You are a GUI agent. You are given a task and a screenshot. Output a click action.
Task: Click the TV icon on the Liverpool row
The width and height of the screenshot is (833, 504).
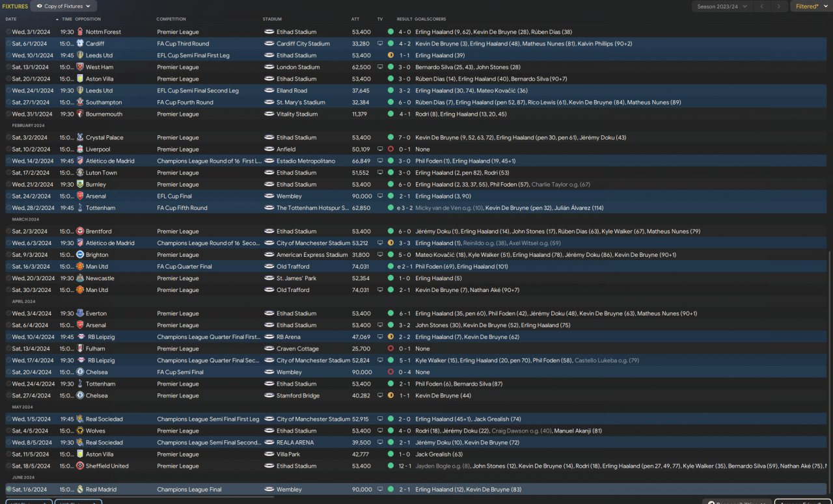(380, 149)
